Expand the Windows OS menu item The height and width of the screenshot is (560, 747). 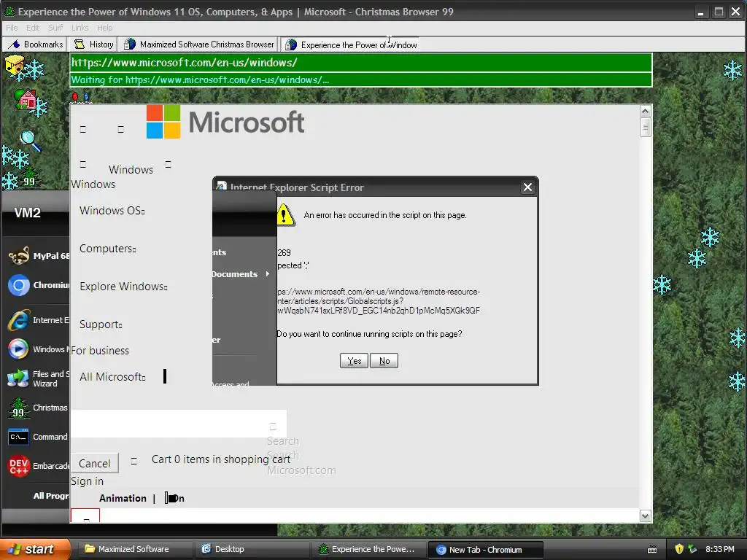pos(112,211)
